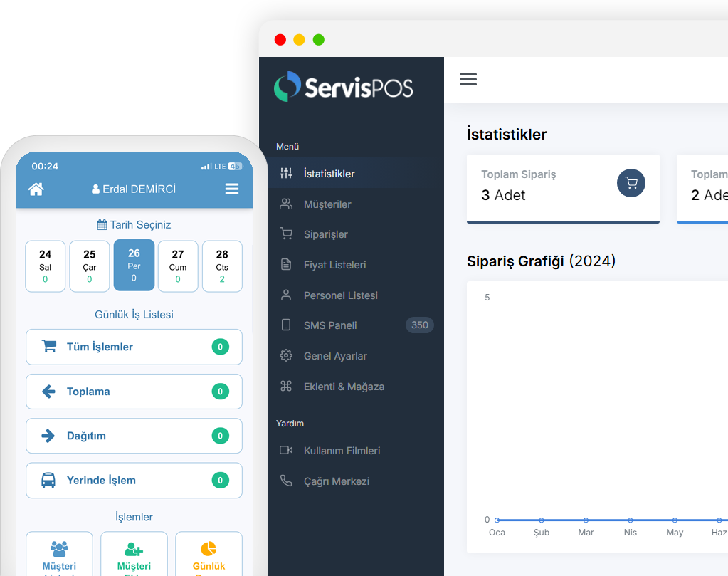
Task: Open Fiyat Listeleri page
Action: click(334, 265)
